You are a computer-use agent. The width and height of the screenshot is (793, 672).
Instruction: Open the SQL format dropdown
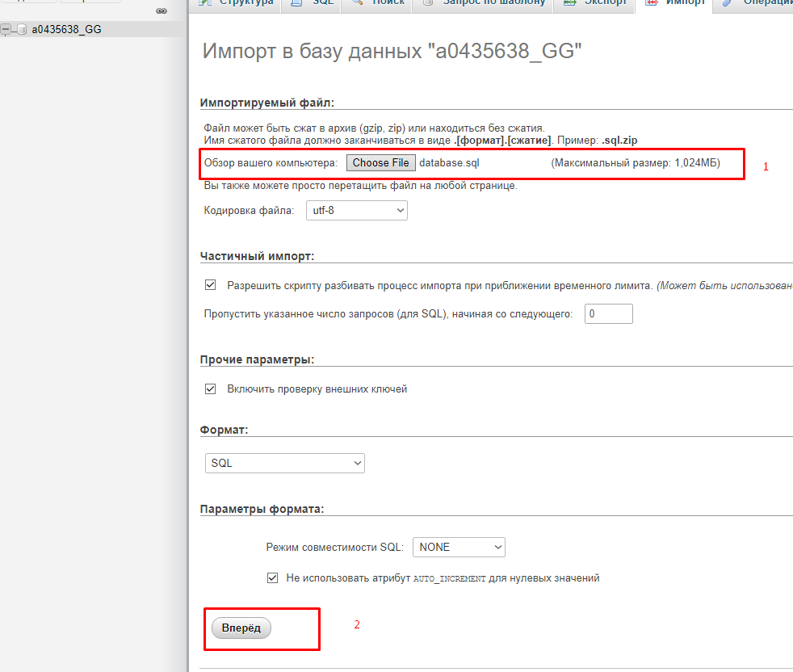coord(285,463)
